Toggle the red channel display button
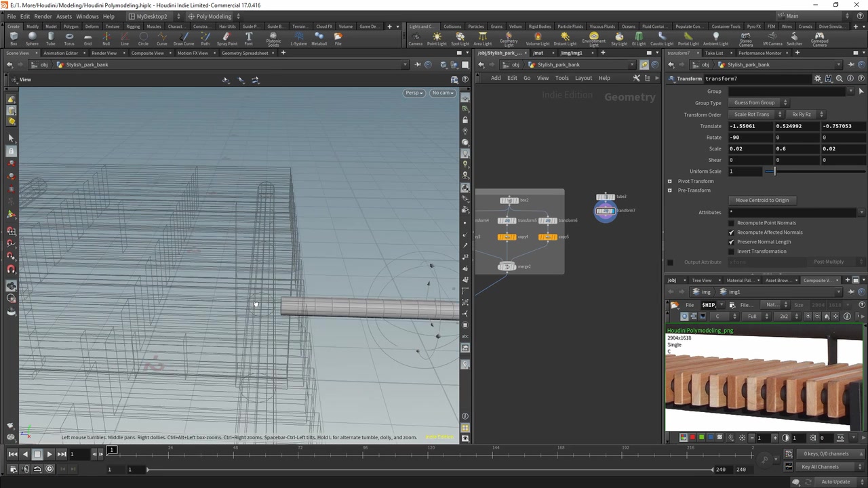The image size is (868, 488). click(692, 438)
